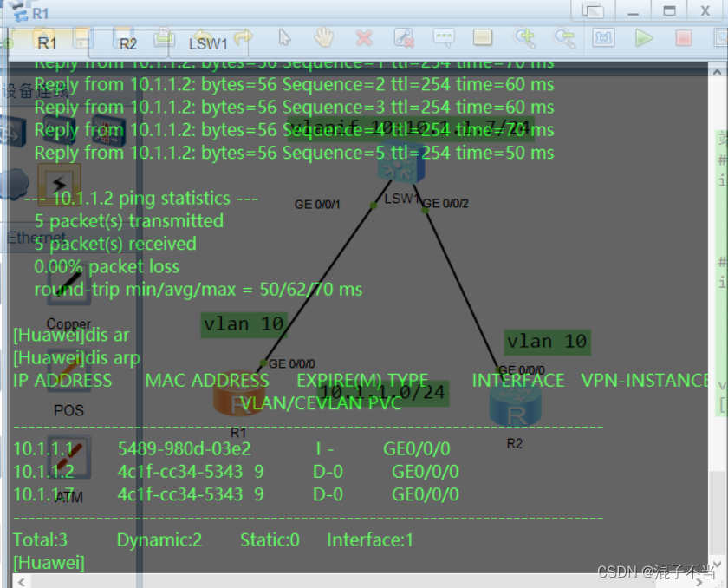Select the LSW1 switch in the topology
The width and height of the screenshot is (728, 588).
[400, 165]
